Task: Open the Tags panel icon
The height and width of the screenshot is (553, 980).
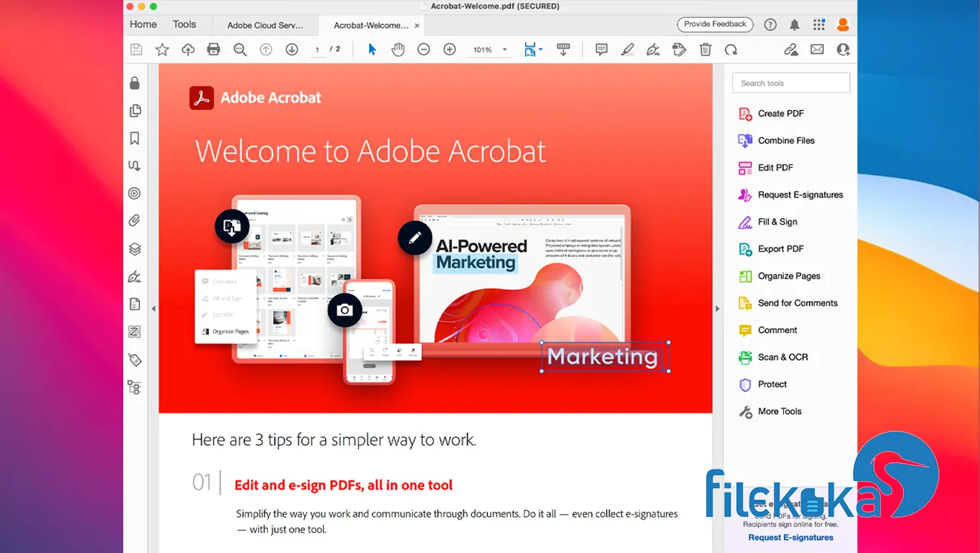Action: (x=135, y=359)
